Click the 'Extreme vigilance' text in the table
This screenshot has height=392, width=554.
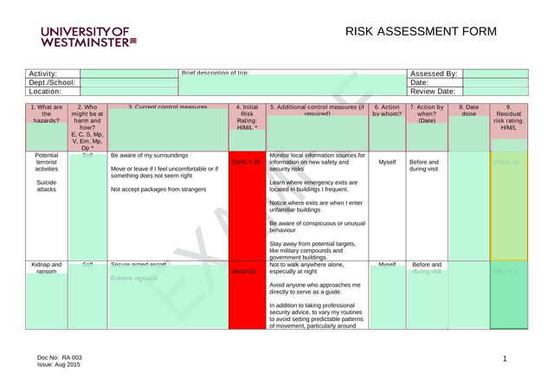[134, 279]
